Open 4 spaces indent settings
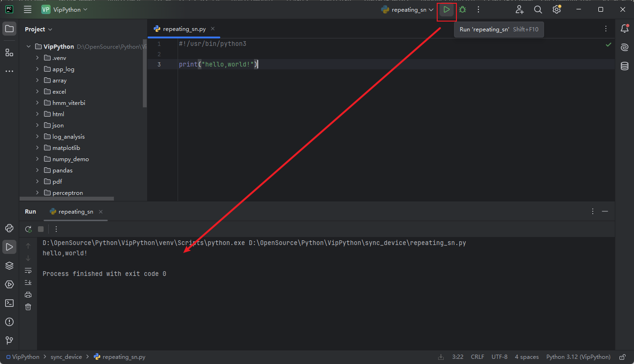This screenshot has height=364, width=634. click(x=527, y=357)
